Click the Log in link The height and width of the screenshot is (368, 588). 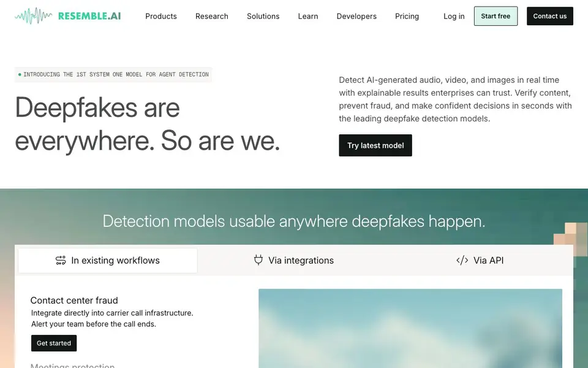click(x=454, y=16)
